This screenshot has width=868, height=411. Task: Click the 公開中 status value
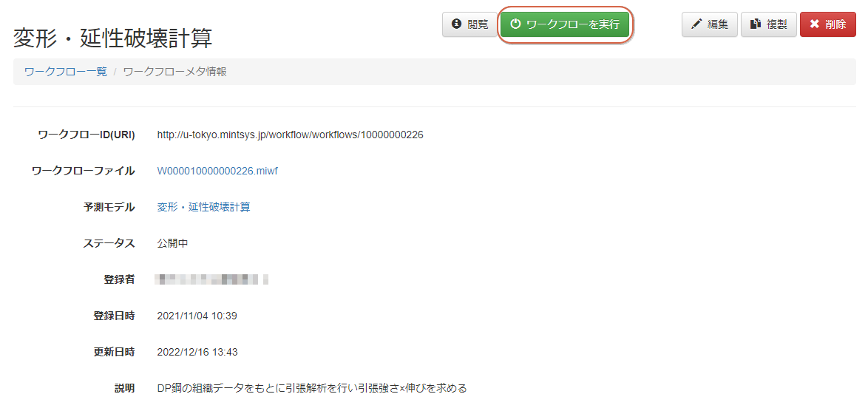173,243
